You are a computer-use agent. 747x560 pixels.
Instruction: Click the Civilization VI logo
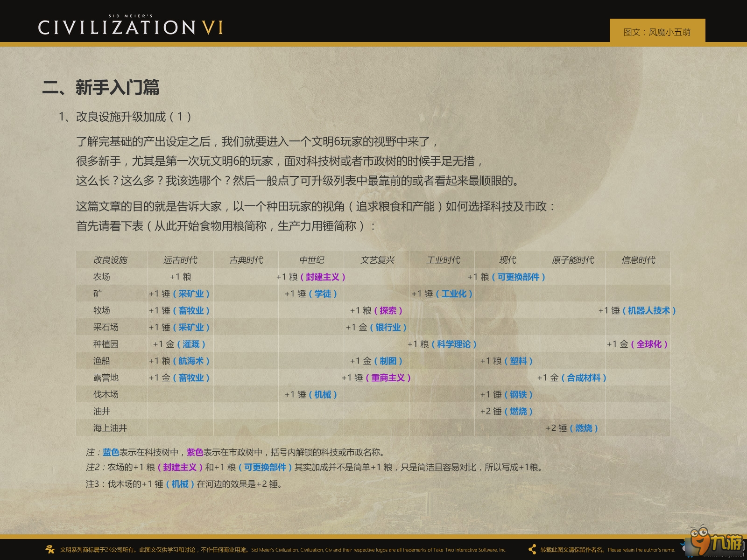click(x=131, y=25)
